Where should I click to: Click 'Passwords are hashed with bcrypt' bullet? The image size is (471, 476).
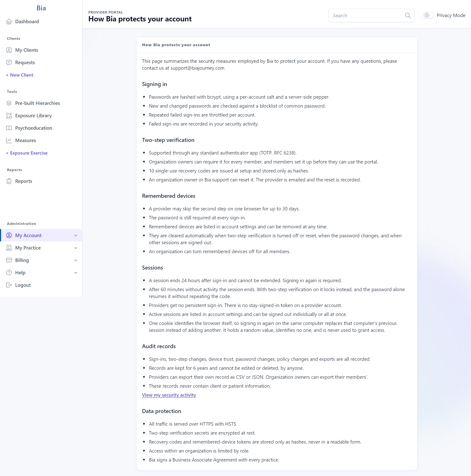[239, 97]
